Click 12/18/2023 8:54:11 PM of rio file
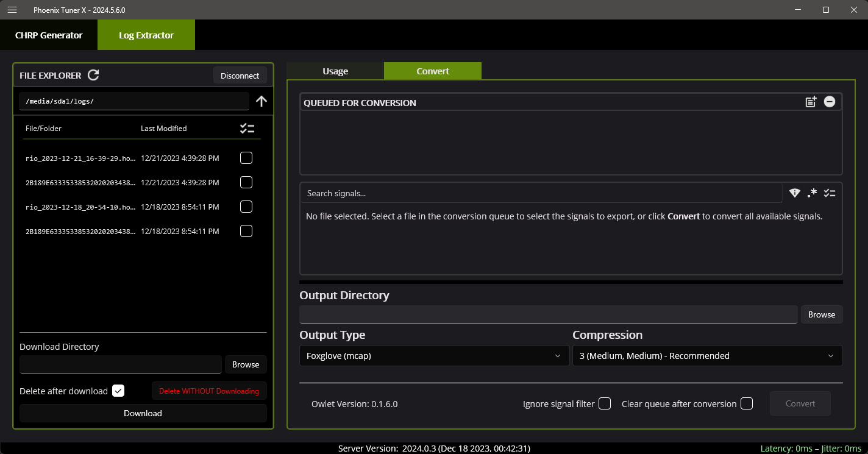 pos(180,207)
